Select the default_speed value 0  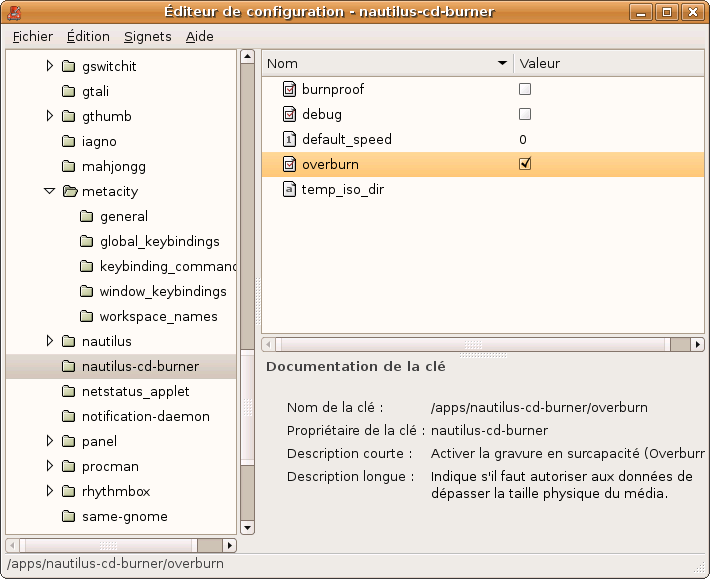click(x=523, y=139)
